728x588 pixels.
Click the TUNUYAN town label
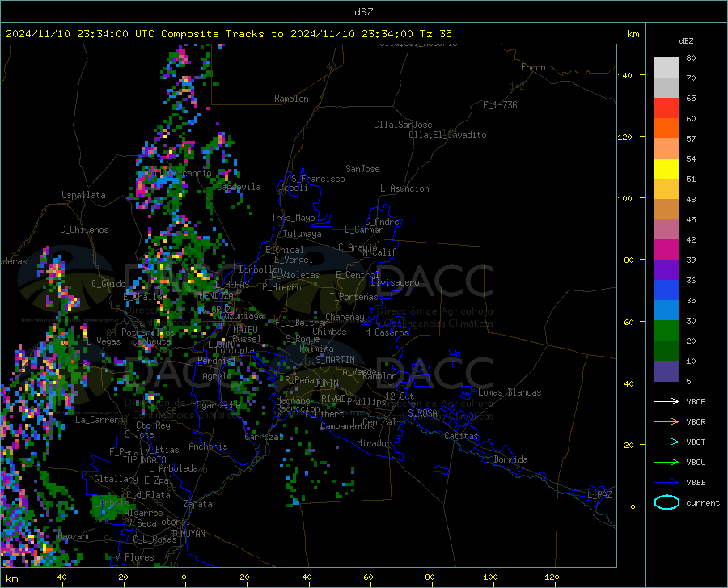coord(188,534)
